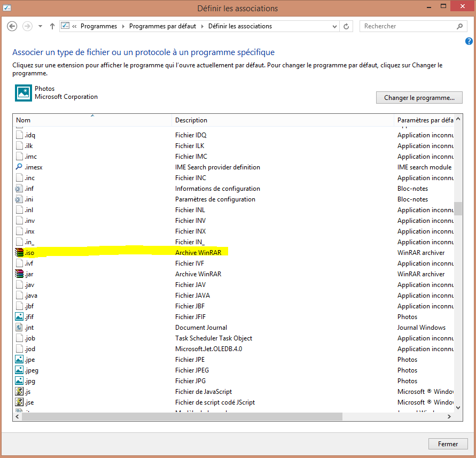This screenshot has height=458, width=476.
Task: Click the help question mark icon
Action: pyautogui.click(x=469, y=41)
